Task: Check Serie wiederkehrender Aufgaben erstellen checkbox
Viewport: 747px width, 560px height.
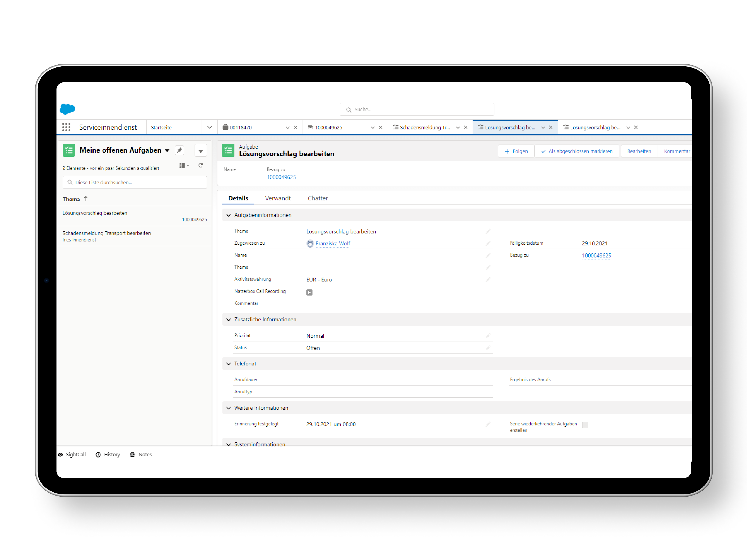Action: pyautogui.click(x=585, y=425)
